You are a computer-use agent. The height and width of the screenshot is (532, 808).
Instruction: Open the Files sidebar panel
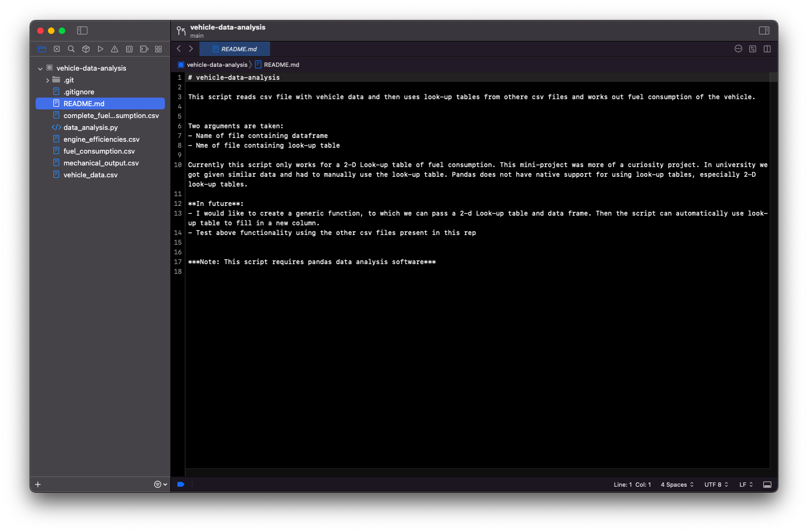coord(42,49)
